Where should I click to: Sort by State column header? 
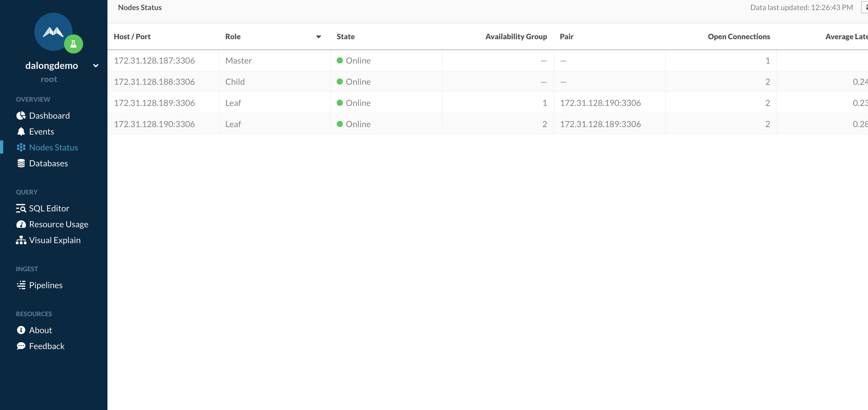tap(345, 36)
